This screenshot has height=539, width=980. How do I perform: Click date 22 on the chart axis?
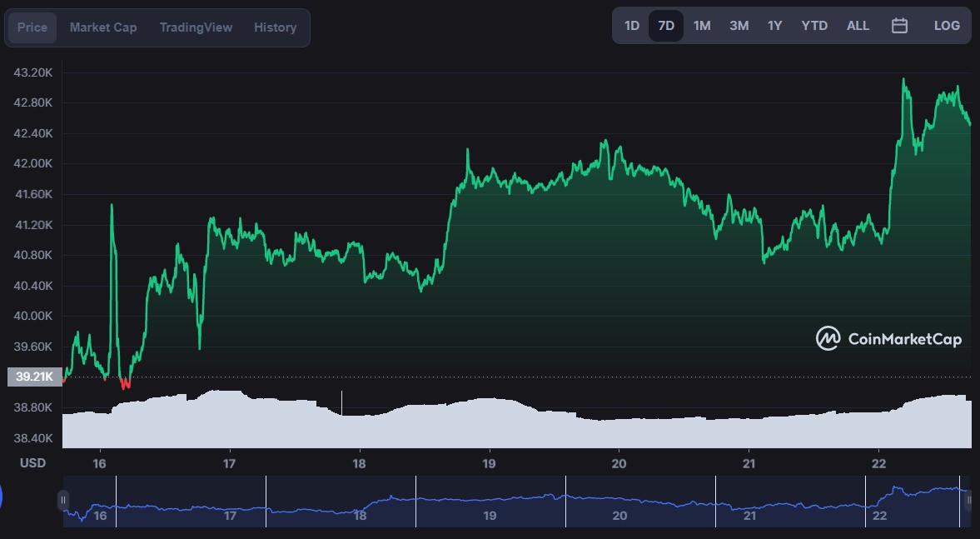(x=878, y=463)
